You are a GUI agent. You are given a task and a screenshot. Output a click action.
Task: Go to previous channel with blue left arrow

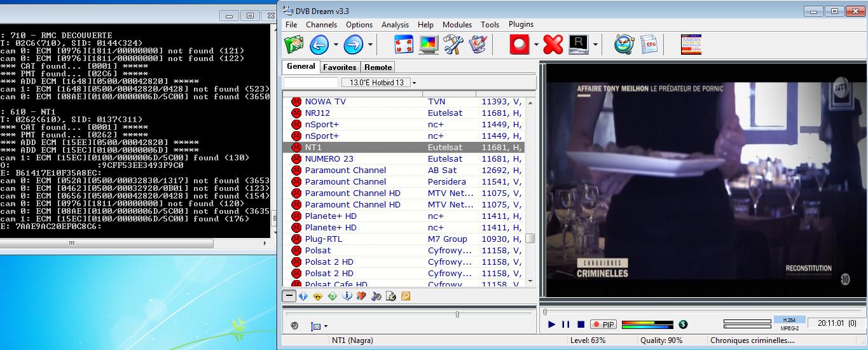pyautogui.click(x=319, y=45)
